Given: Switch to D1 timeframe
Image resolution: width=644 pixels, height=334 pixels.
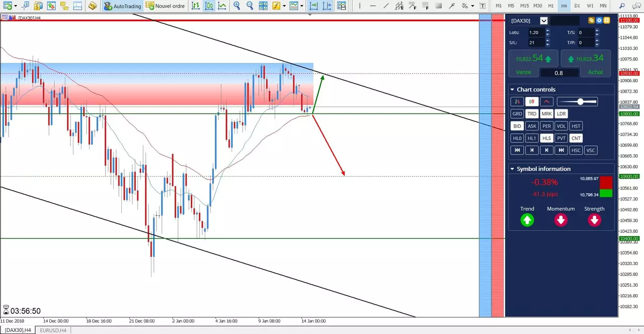Looking at the screenshot, I should tap(577, 6).
